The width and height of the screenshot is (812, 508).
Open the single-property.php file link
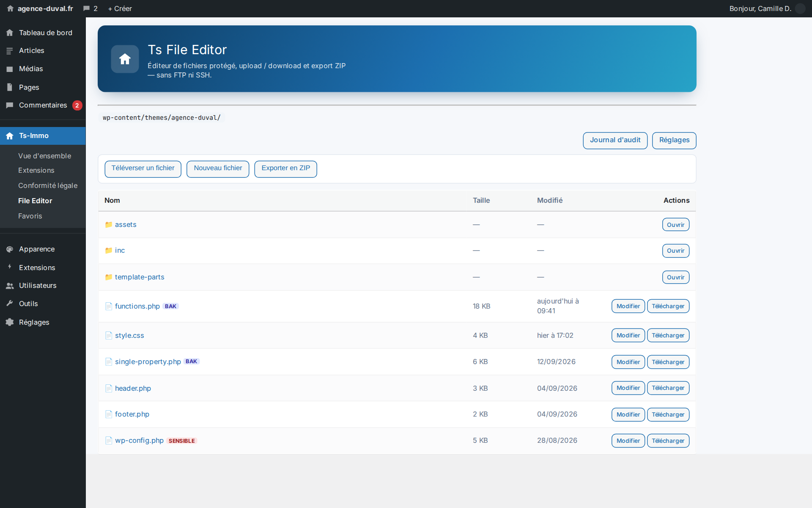click(148, 362)
